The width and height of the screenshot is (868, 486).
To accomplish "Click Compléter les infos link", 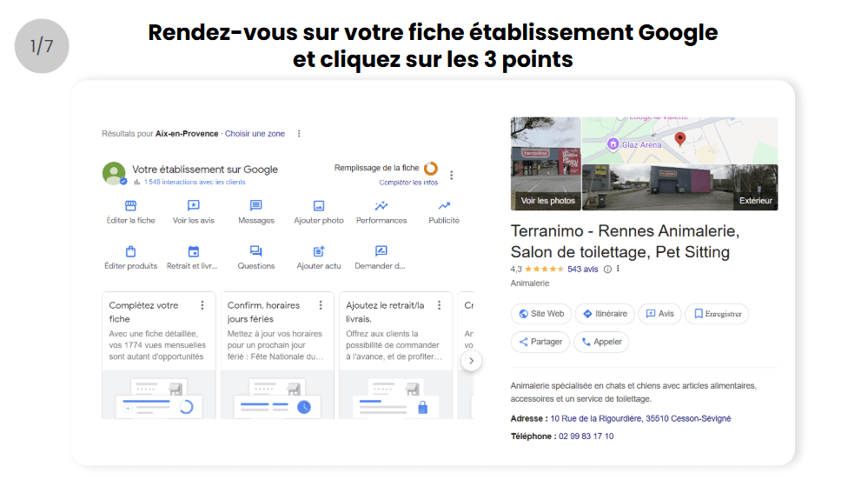I will coord(408,183).
